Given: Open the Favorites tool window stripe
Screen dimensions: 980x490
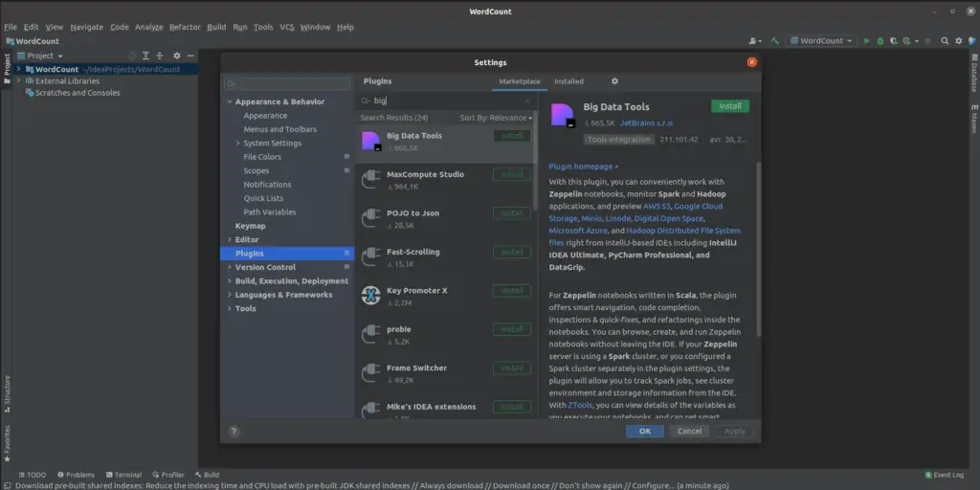Looking at the screenshot, I should pos(7,443).
